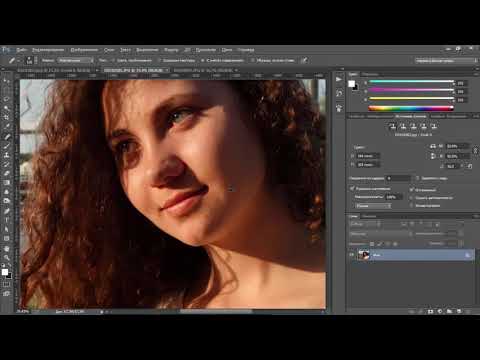The image size is (480, 360).
Task: Select the Hand tool
Action: 6,249
